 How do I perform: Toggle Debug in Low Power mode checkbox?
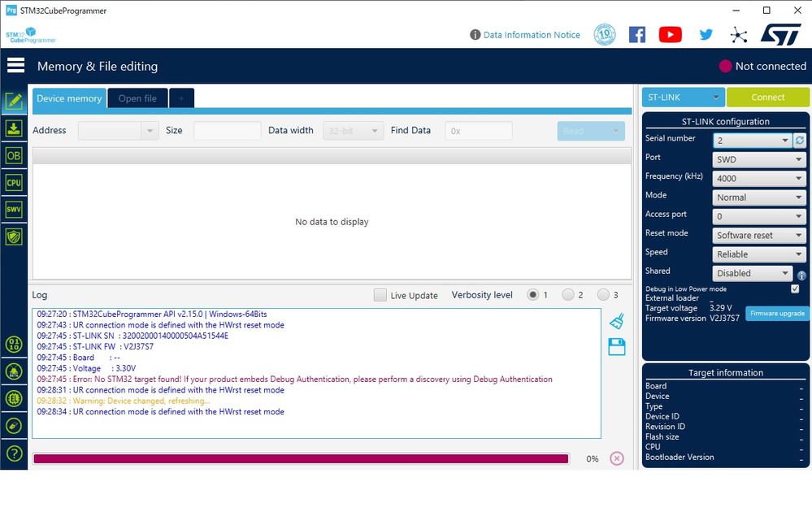pyautogui.click(x=795, y=289)
